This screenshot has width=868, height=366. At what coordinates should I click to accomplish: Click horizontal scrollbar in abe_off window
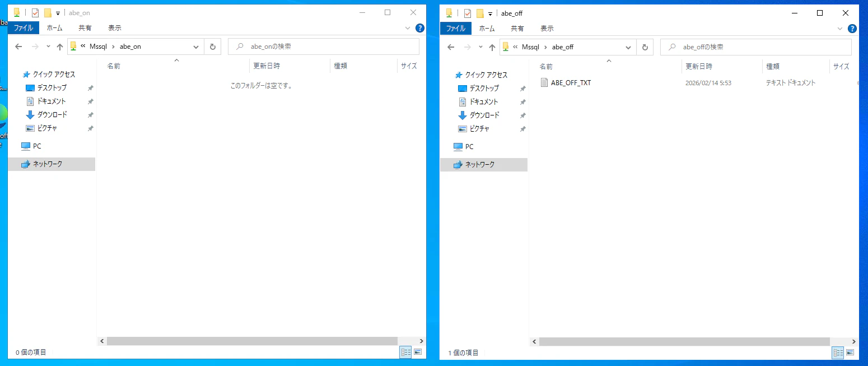[684, 341]
